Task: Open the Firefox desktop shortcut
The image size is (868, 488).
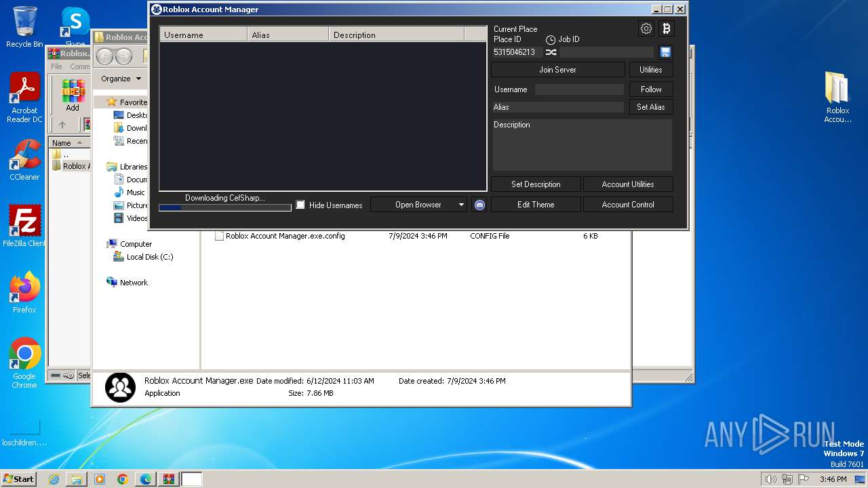Action: (24, 292)
